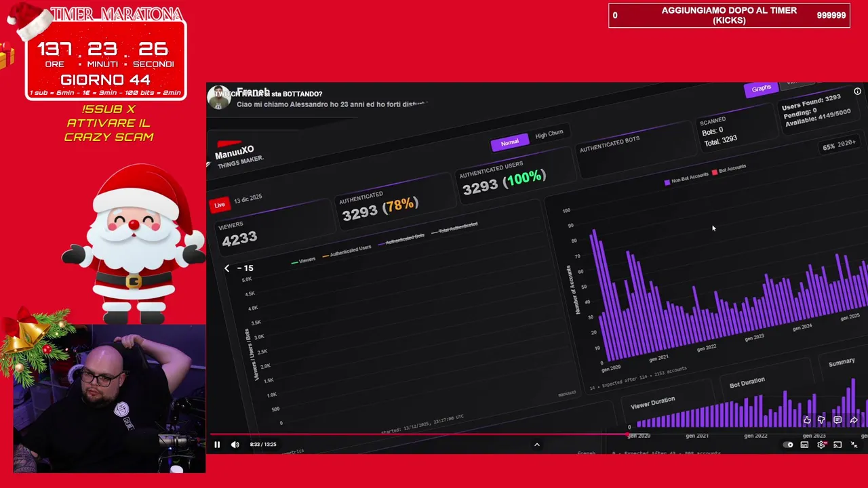Select the High Churn mode

point(549,134)
